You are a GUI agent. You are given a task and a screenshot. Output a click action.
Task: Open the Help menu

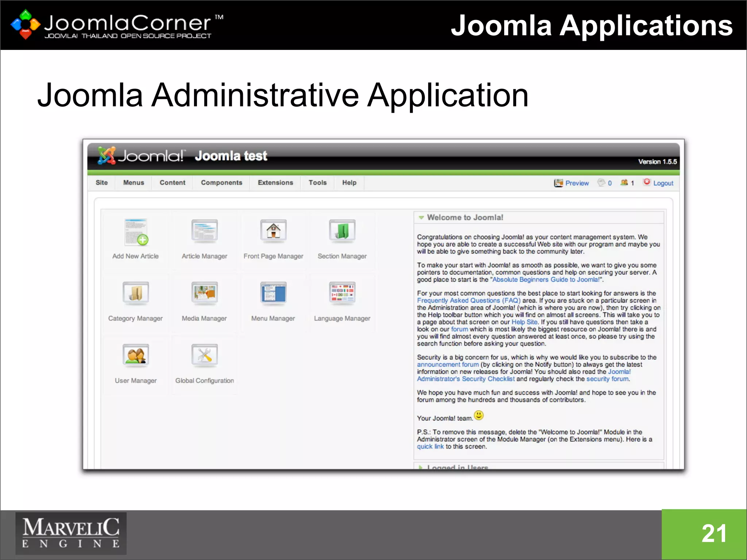click(349, 183)
